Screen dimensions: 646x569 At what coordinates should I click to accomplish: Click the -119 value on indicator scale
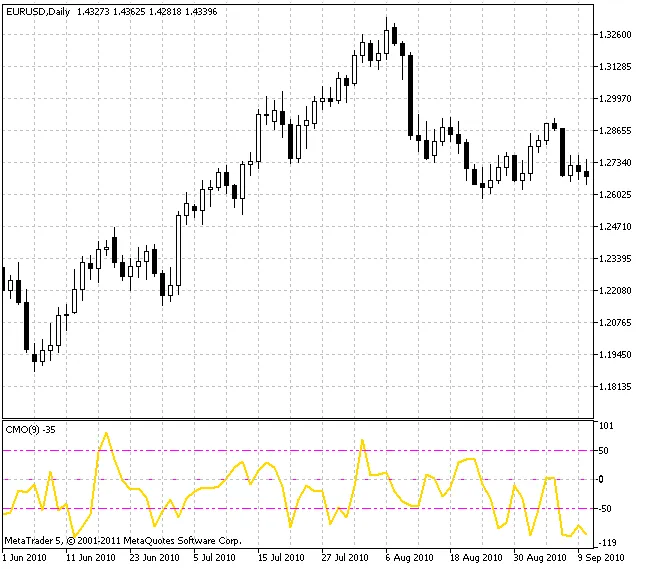pos(606,541)
